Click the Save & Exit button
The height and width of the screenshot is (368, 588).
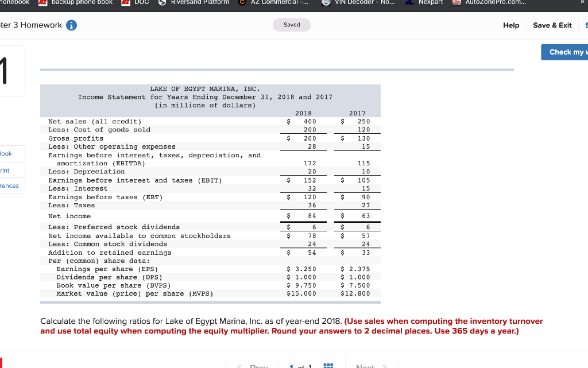(553, 25)
